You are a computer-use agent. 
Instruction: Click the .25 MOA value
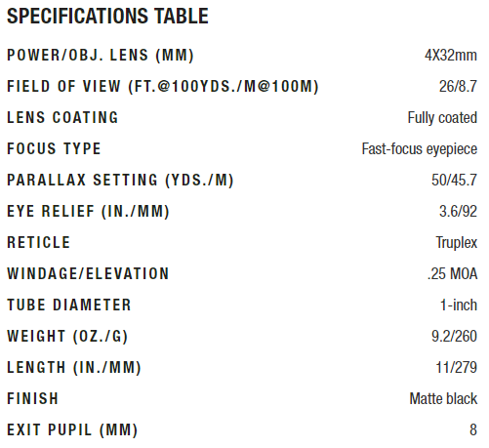pos(453,273)
